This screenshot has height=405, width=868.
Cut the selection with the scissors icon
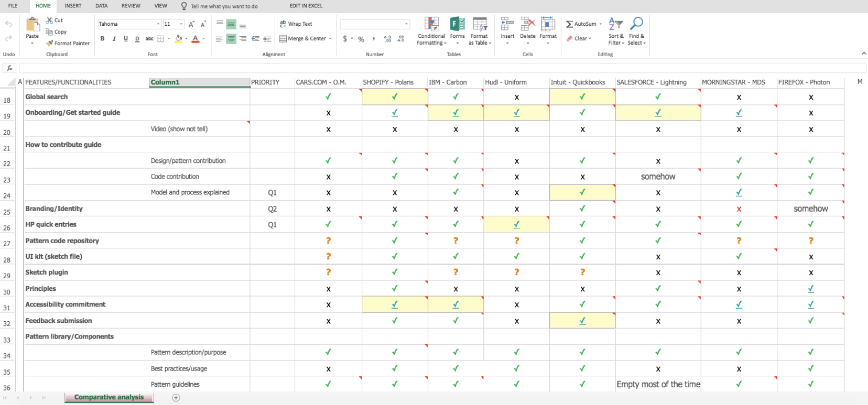click(55, 20)
